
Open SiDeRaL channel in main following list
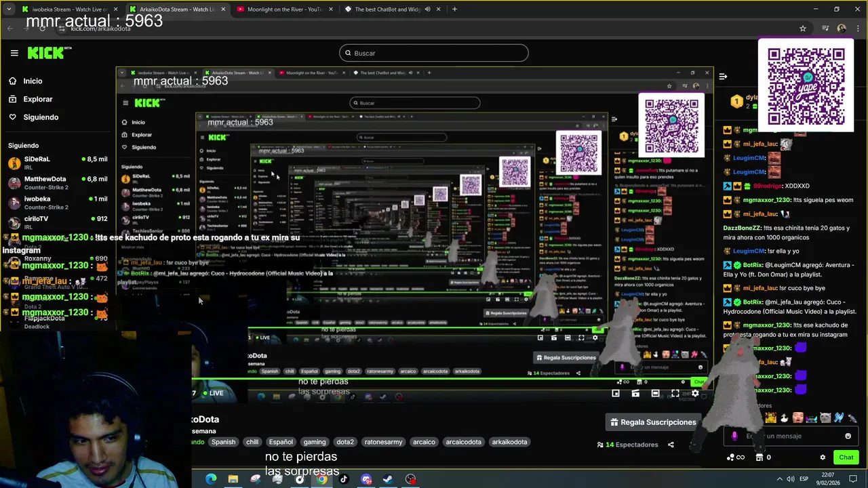click(x=58, y=163)
